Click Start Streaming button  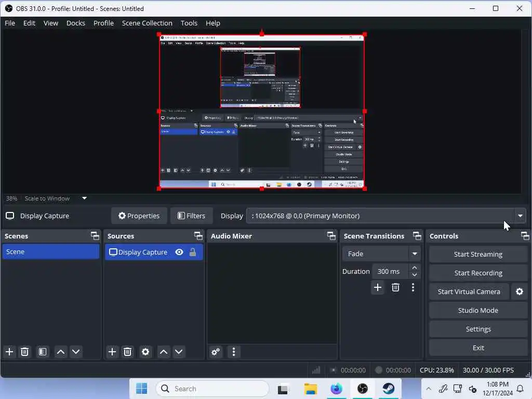tap(478, 255)
